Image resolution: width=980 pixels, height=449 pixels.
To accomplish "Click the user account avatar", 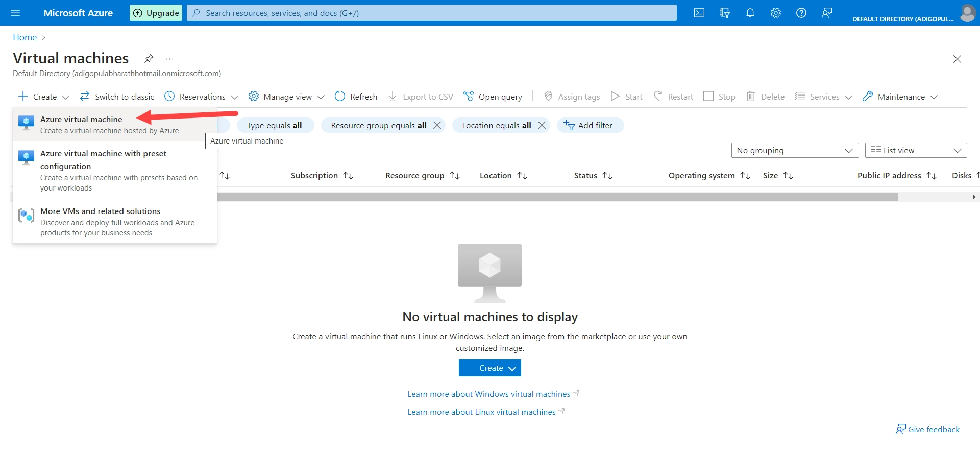I will [x=967, y=13].
